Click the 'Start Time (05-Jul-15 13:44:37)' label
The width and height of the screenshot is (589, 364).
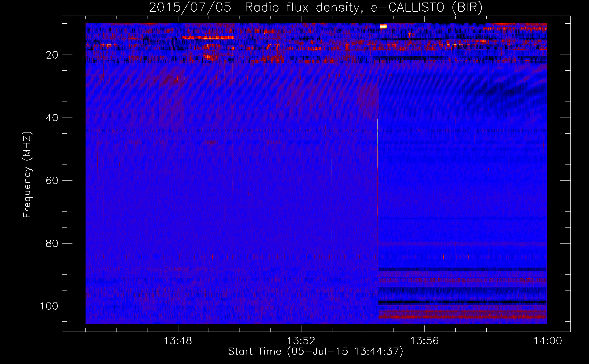[x=316, y=352]
